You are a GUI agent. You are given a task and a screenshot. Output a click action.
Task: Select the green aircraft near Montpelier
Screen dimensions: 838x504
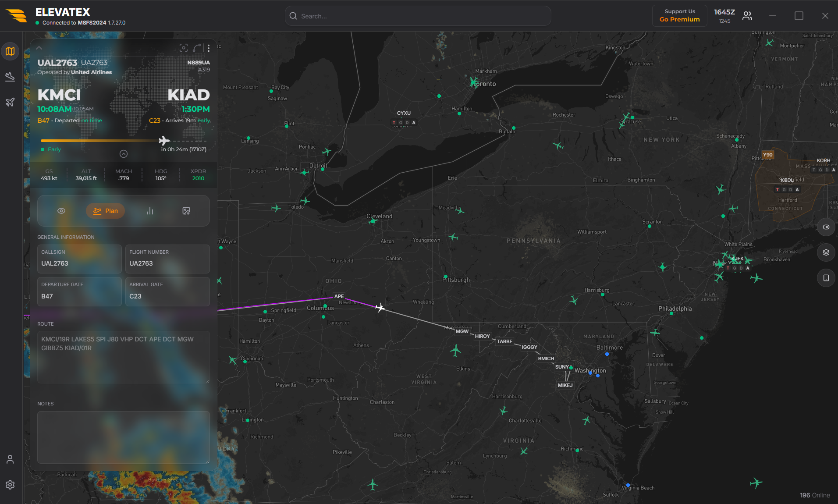coord(770,43)
